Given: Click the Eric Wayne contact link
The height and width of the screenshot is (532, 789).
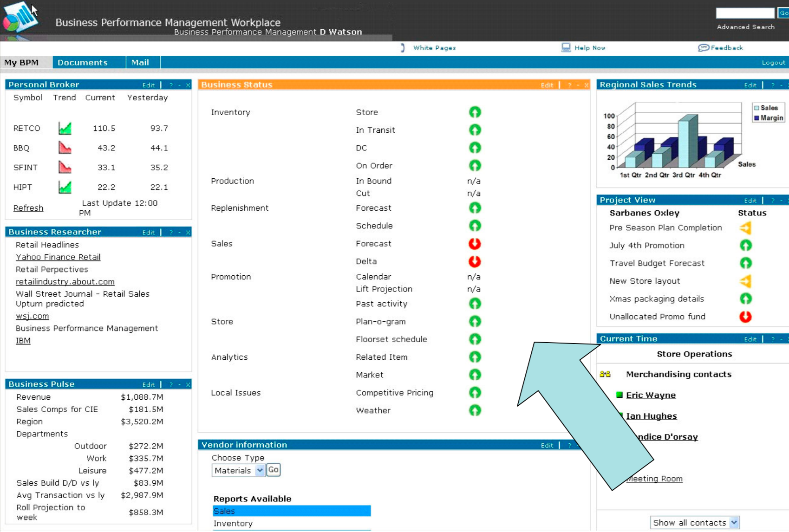Looking at the screenshot, I should [x=651, y=395].
